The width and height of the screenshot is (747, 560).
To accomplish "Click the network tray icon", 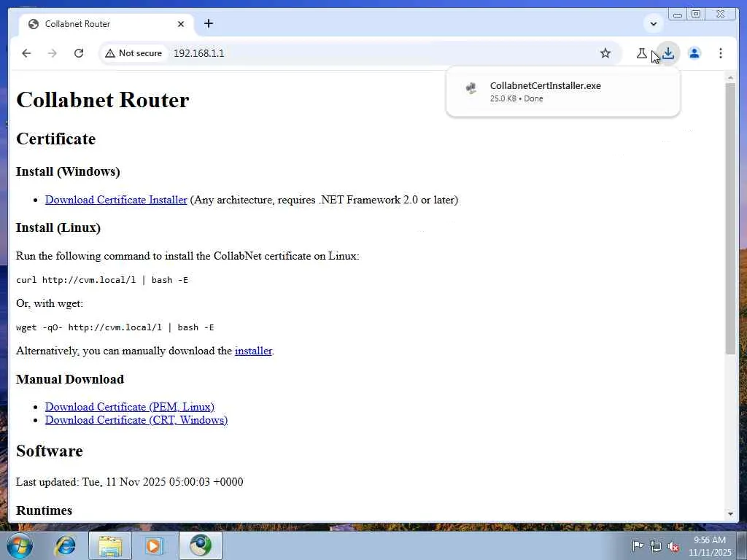I will [656, 546].
